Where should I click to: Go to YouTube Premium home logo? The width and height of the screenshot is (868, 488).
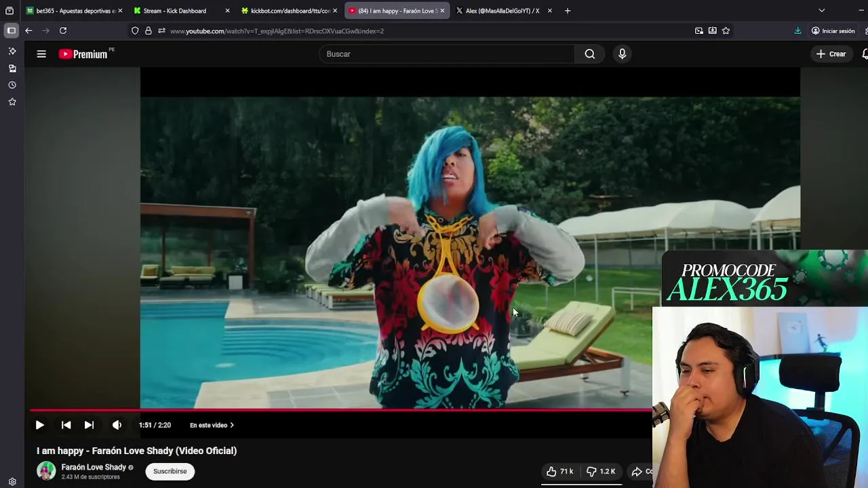(83, 54)
